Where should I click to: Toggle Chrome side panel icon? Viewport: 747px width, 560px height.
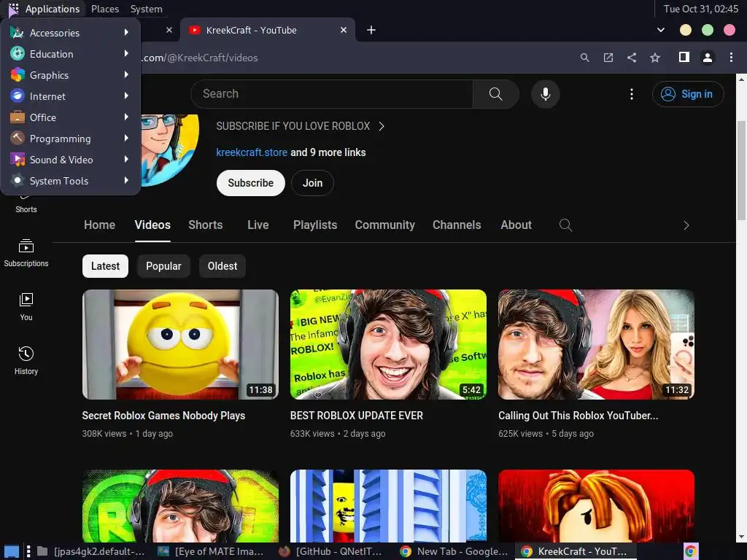pyautogui.click(x=684, y=57)
